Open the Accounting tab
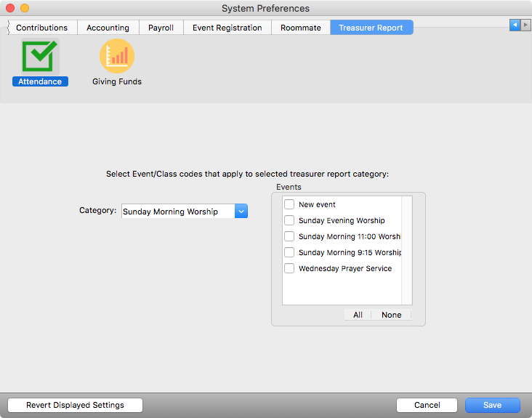This screenshot has width=532, height=418. 108,28
